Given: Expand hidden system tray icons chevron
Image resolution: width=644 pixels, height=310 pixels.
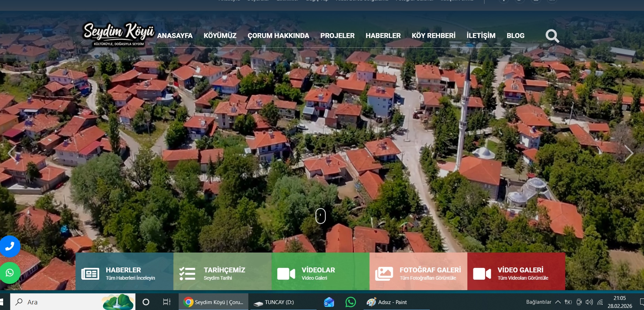Looking at the screenshot, I should click(558, 302).
